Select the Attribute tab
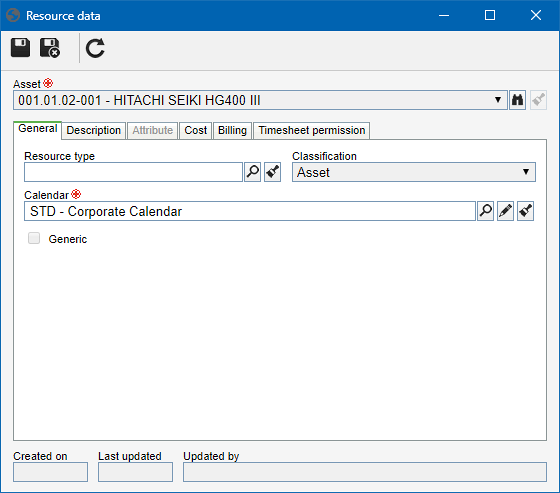Screen dimensions: 560x493 pyautogui.click(x=152, y=130)
